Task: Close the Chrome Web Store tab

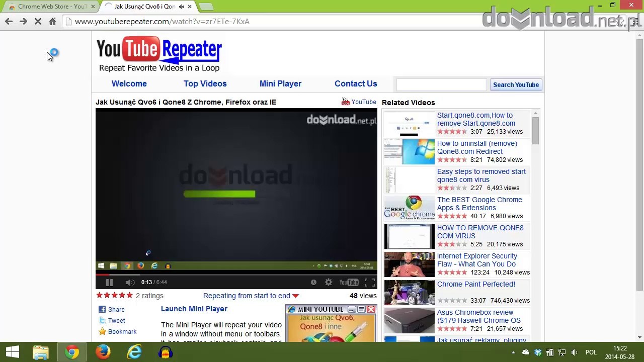Action: (x=93, y=7)
